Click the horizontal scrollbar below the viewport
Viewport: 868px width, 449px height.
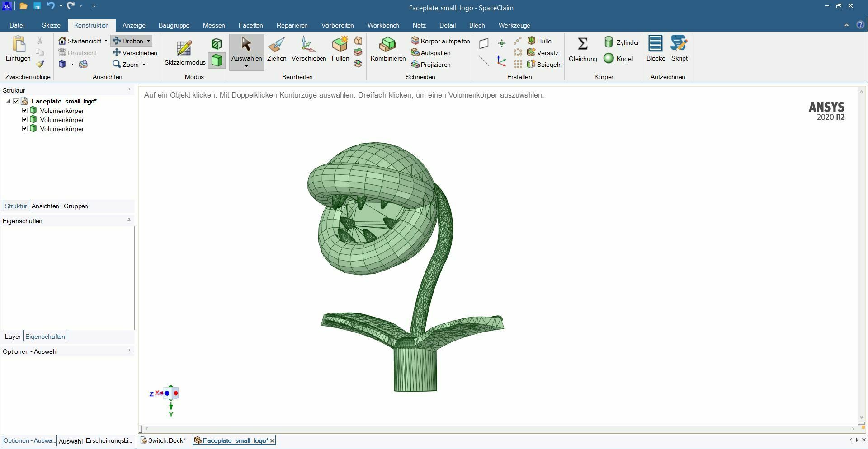pyautogui.click(x=497, y=429)
